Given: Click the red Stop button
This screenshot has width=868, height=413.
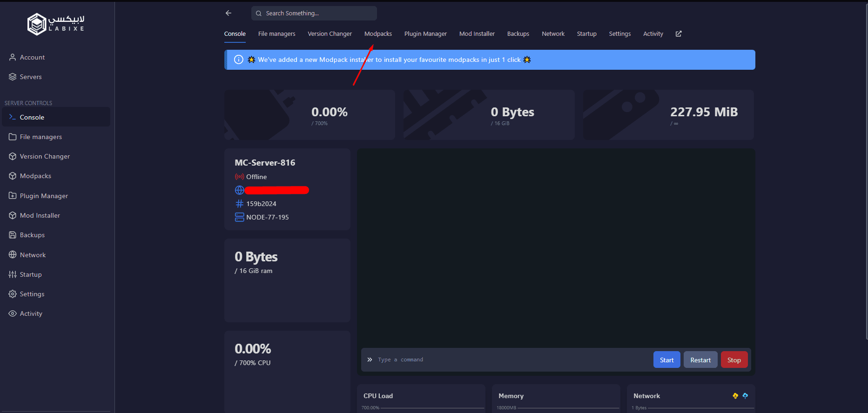Looking at the screenshot, I should [x=734, y=360].
